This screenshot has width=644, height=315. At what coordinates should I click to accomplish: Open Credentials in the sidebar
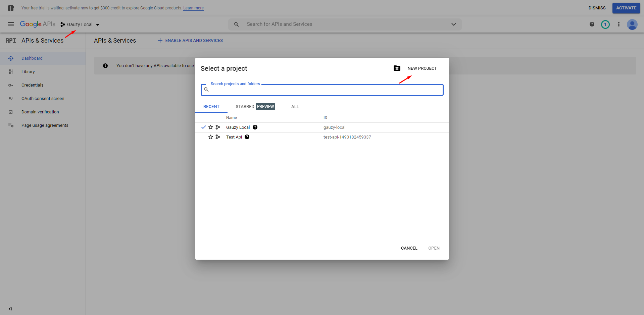43,85
